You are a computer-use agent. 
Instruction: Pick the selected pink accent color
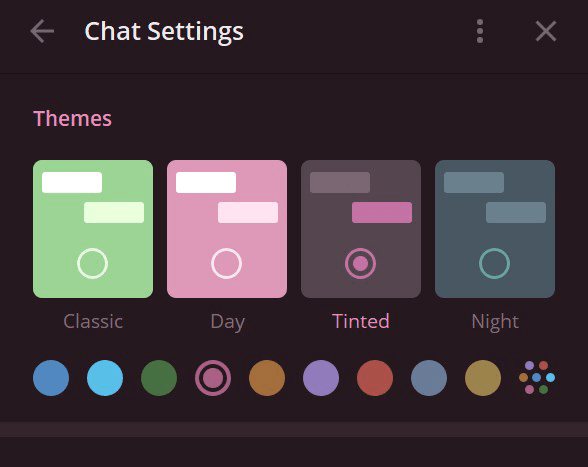coord(213,378)
